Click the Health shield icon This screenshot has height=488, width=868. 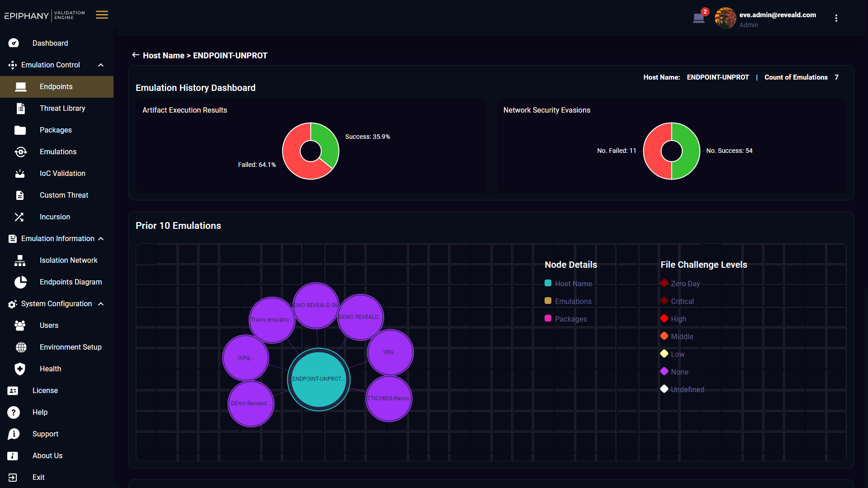[20, 369]
